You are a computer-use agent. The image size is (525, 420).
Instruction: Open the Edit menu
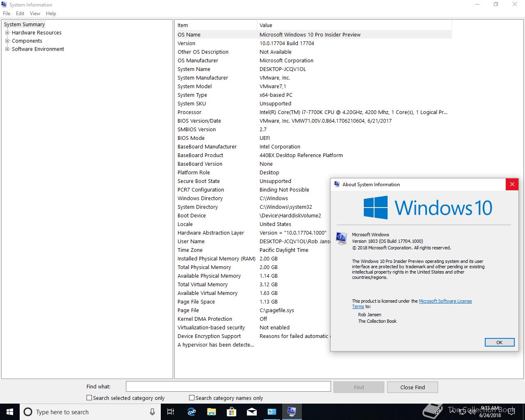click(20, 14)
